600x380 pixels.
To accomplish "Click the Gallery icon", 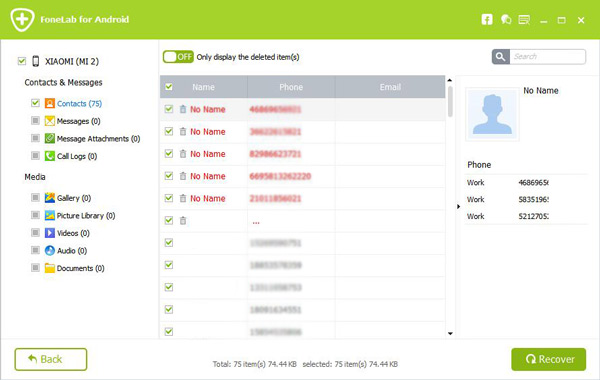I will pos(50,198).
